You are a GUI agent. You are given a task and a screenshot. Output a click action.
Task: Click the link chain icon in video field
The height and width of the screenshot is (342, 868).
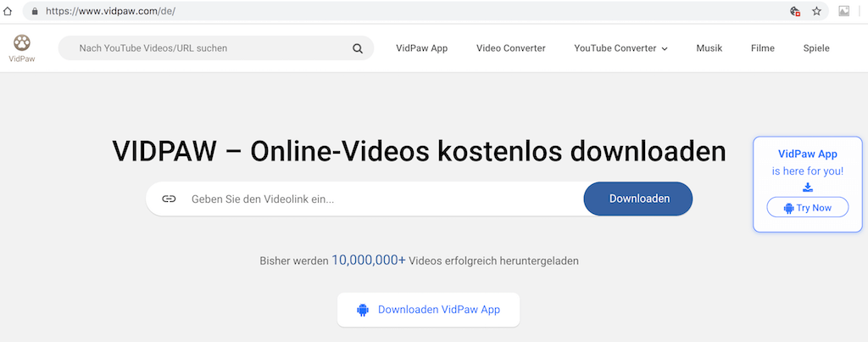[169, 199]
